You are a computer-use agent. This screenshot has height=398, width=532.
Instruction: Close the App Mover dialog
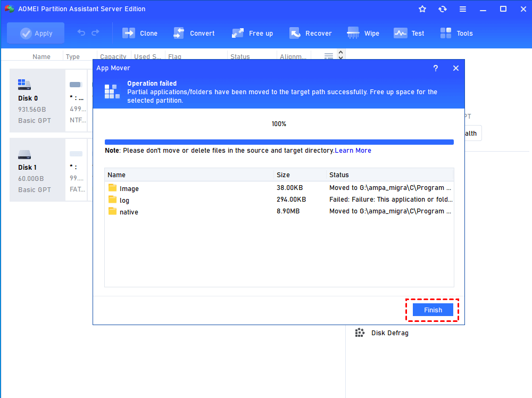coord(456,68)
